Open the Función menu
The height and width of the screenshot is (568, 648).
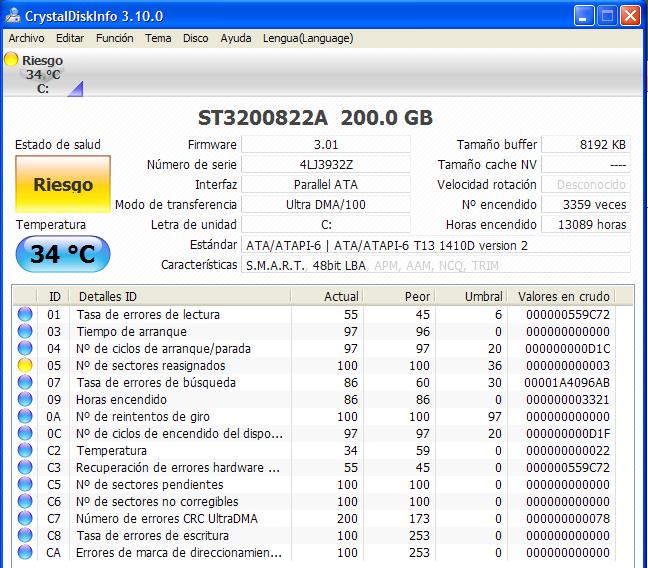[x=114, y=38]
